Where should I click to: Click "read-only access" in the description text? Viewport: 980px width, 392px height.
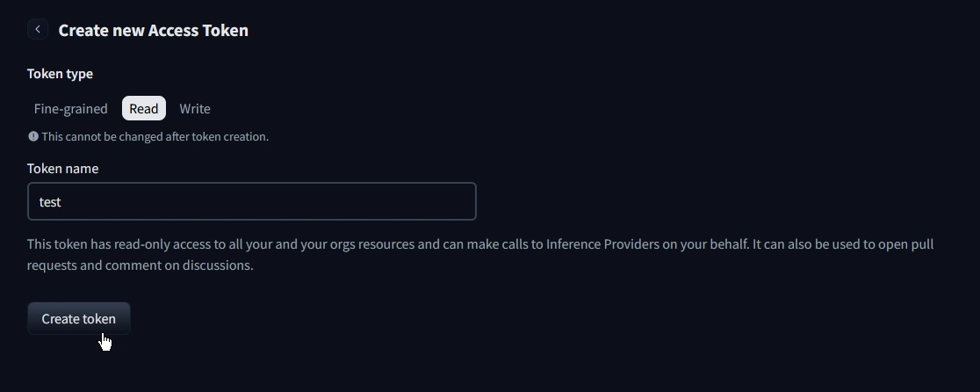(153, 243)
